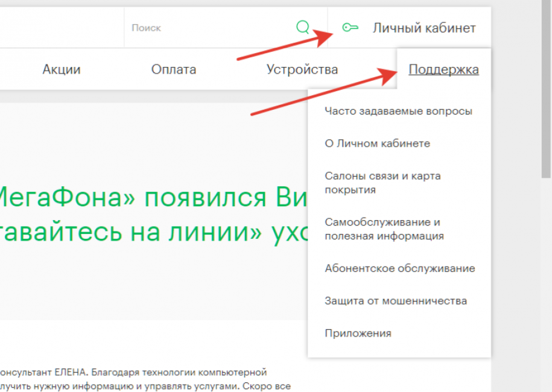This screenshot has height=392, width=552.
Task: Open Личный кабинет link
Action: [424, 28]
